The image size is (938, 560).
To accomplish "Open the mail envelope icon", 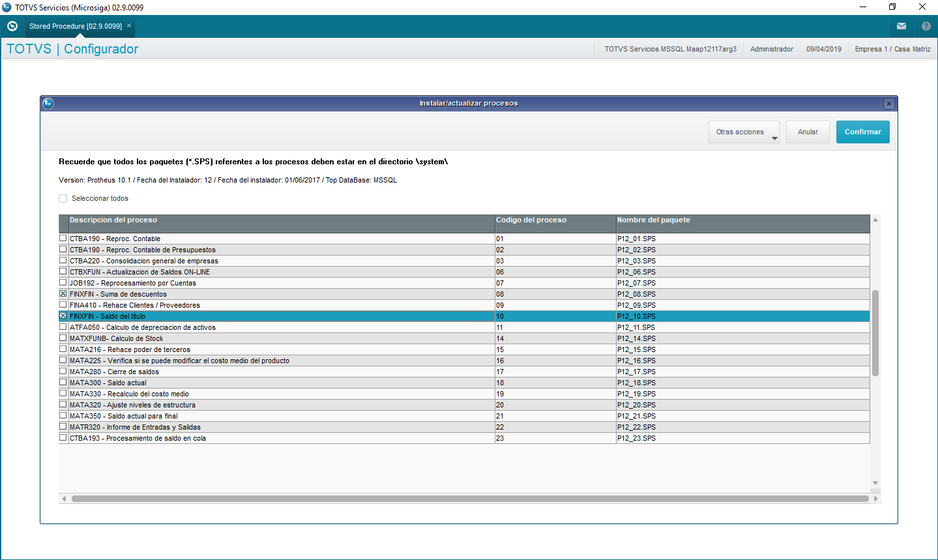I will tap(901, 26).
